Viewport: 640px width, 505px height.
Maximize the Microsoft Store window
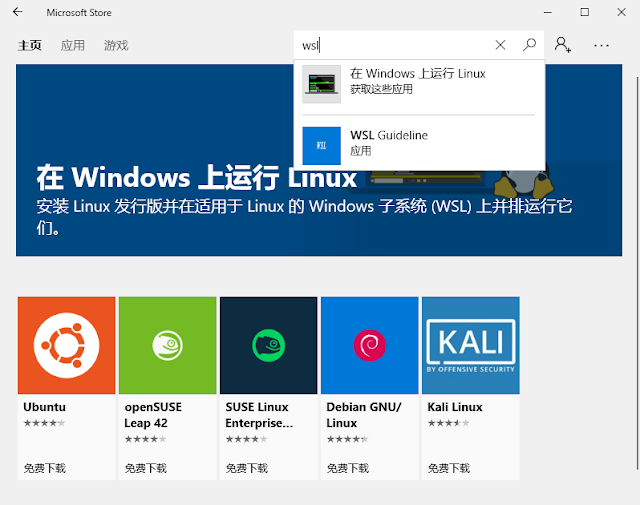(584, 12)
